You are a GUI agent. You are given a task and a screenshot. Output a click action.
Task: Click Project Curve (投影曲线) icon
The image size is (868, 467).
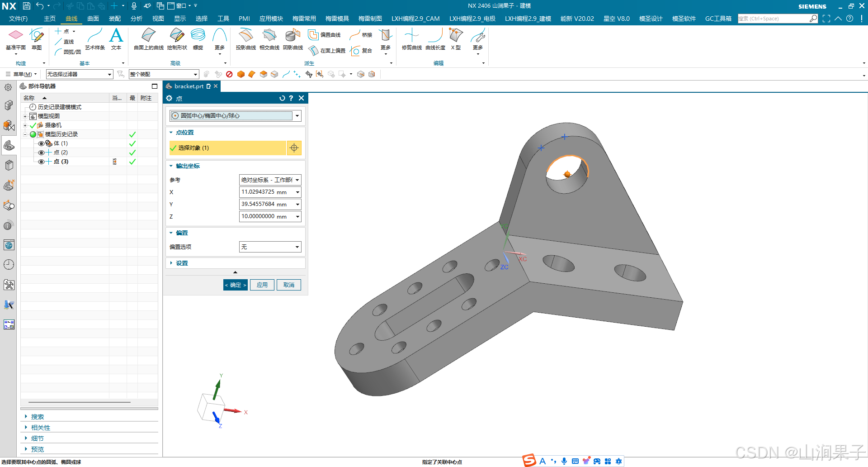(x=245, y=39)
